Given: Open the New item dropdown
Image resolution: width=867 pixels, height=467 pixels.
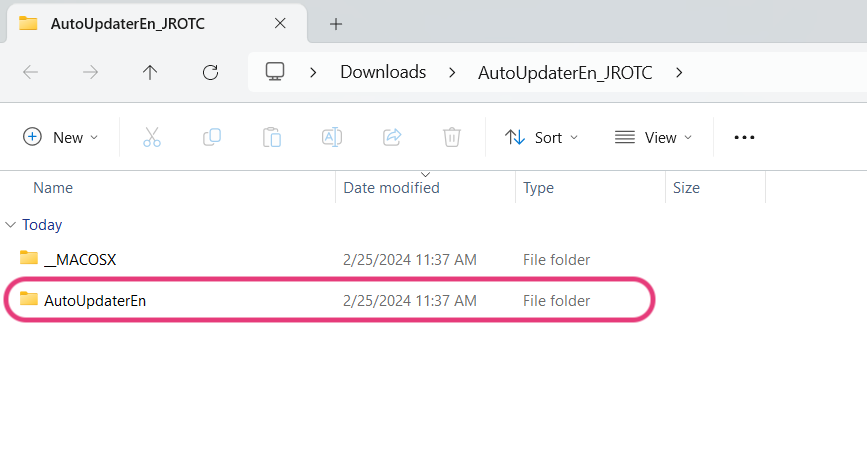Looking at the screenshot, I should pyautogui.click(x=61, y=137).
